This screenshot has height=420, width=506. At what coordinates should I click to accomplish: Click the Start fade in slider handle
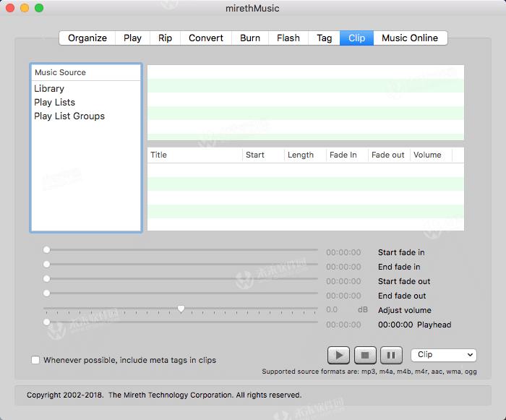47,250
